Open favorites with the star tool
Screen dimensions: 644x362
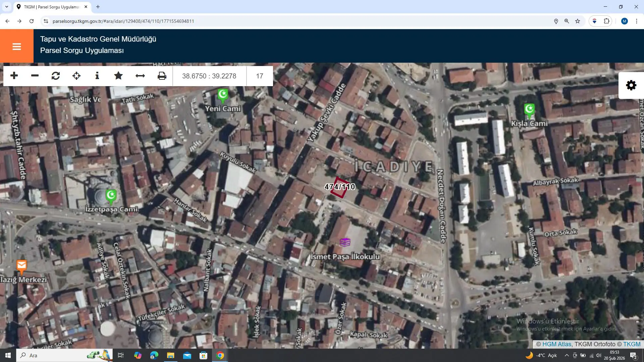[x=118, y=76]
